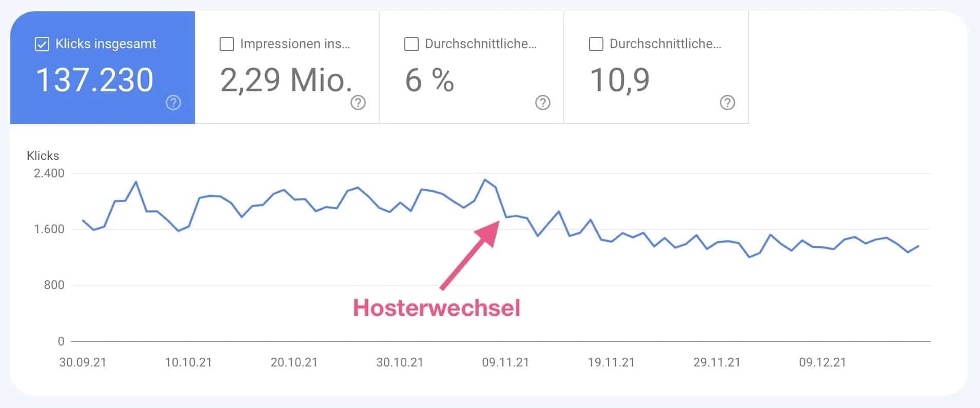Click the 2,29 Mio. impressions value

286,80
